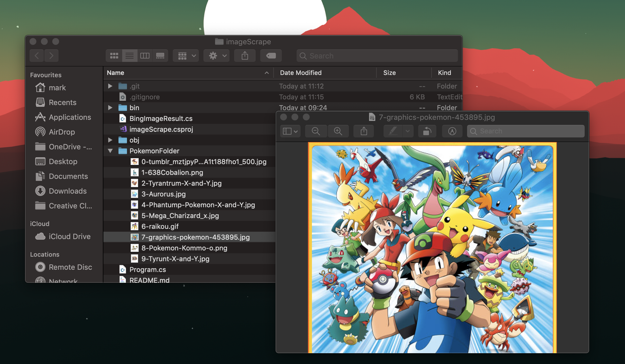
Task: Open Downloads from the Finder sidebar
Action: click(68, 191)
